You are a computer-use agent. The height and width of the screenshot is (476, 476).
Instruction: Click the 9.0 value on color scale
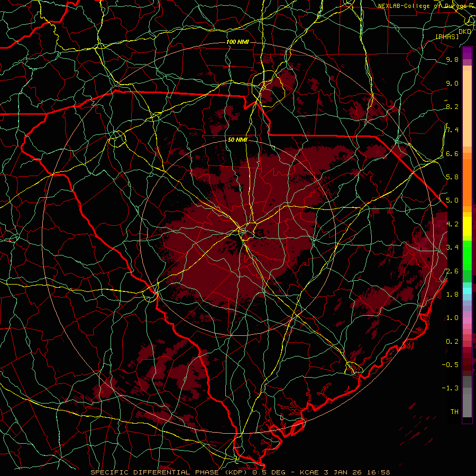pos(452,83)
